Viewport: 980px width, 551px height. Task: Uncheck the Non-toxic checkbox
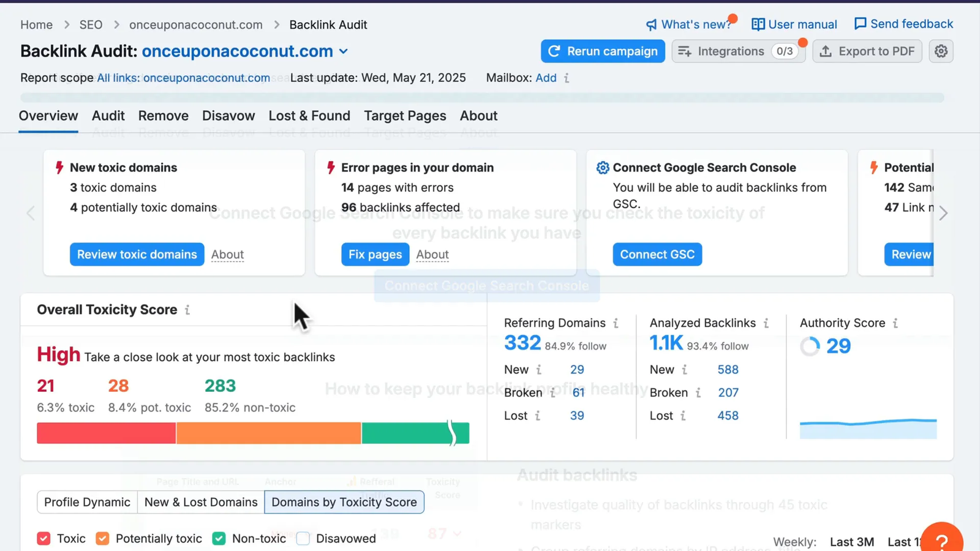coord(219,539)
